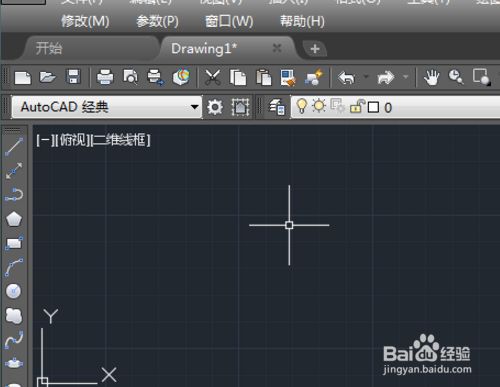
Task: Close the Drawing1* tab
Action: (x=277, y=48)
